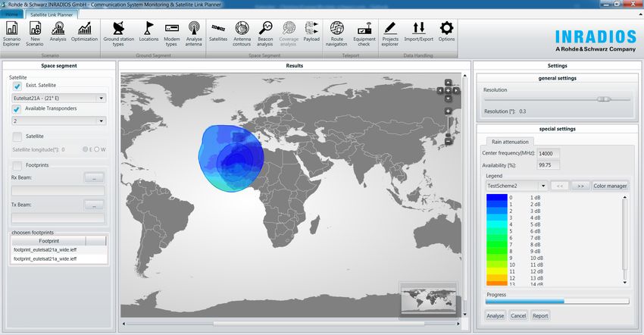Open Coverage analysis

289,33
